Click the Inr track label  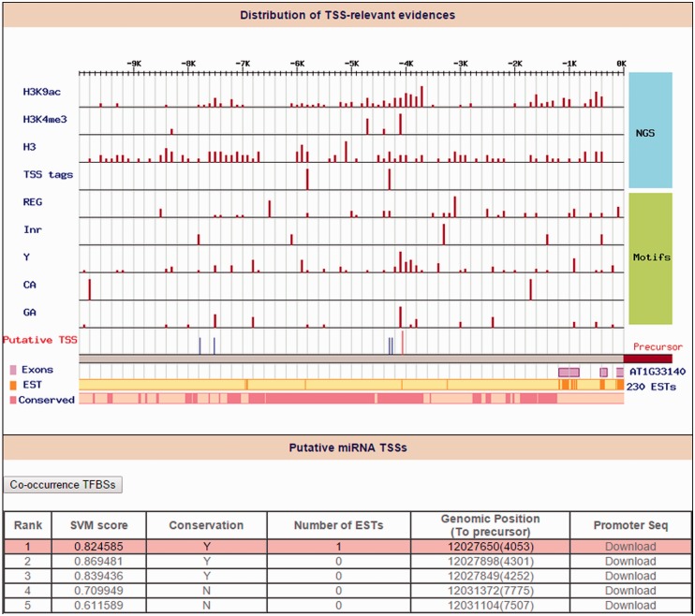point(33,230)
